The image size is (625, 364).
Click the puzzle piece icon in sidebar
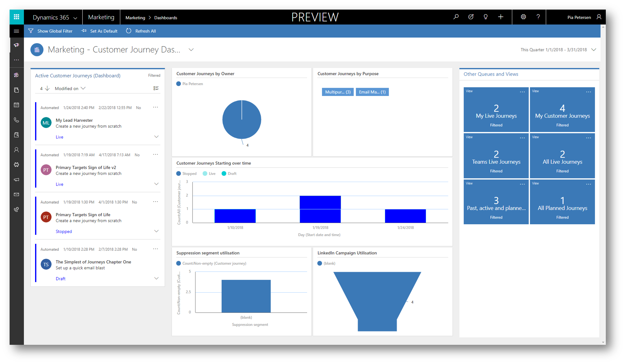coord(16,165)
